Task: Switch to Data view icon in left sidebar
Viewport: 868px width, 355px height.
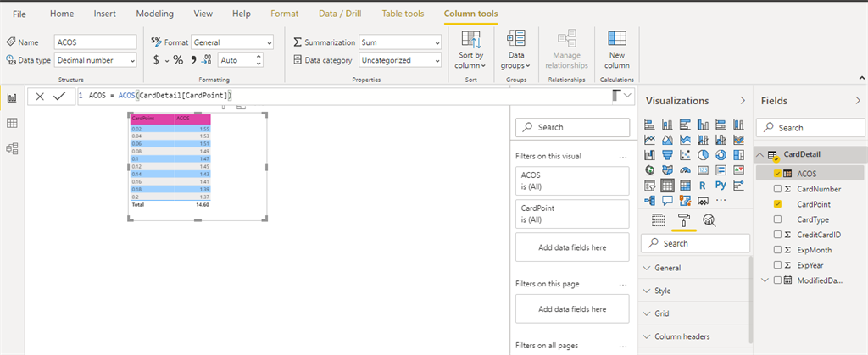Action: [12, 124]
